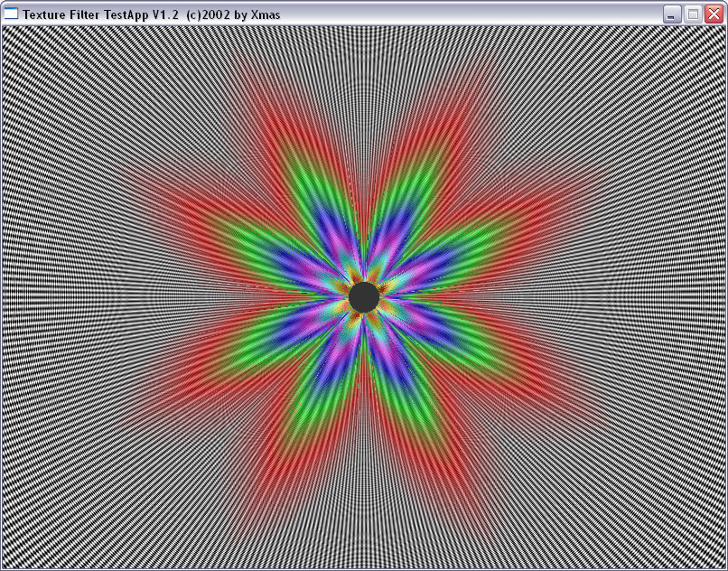Click the application icon in title bar
Image resolution: width=728 pixels, height=571 pixels.
pos(10,14)
